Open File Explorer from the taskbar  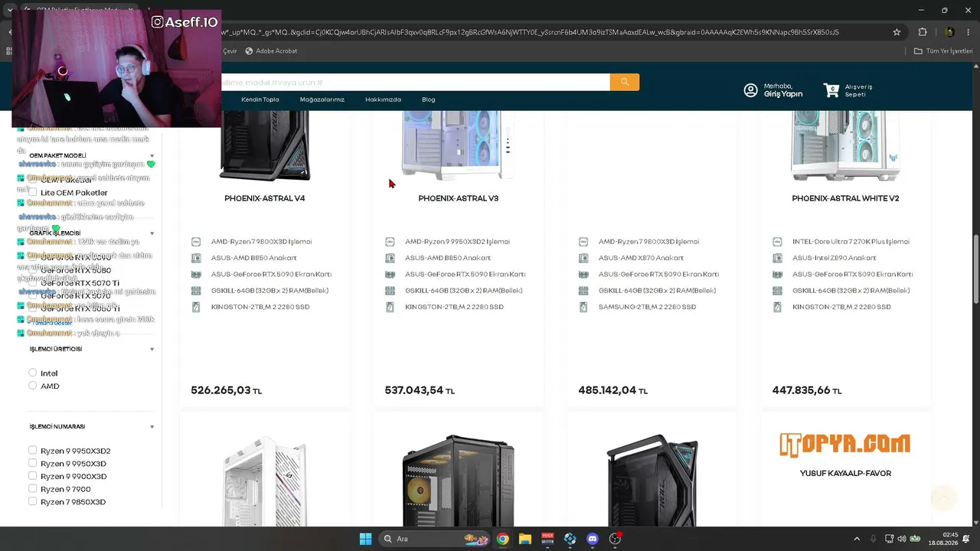[525, 539]
